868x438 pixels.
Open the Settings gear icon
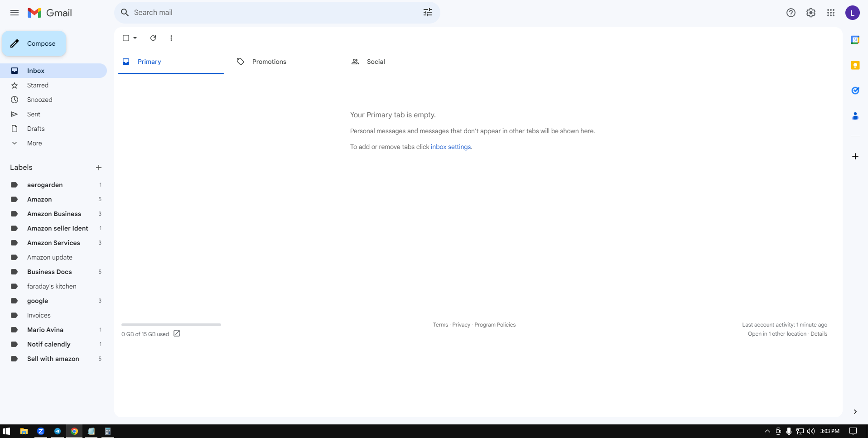(811, 13)
